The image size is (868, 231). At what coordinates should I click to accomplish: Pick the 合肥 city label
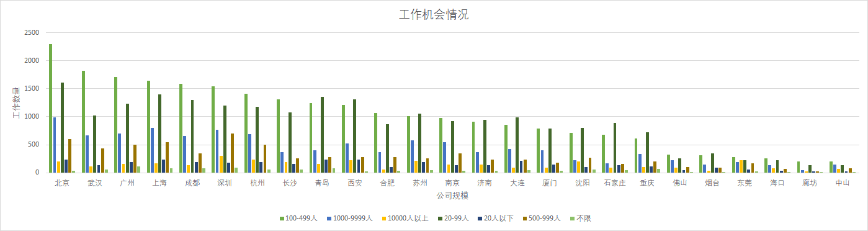387,183
